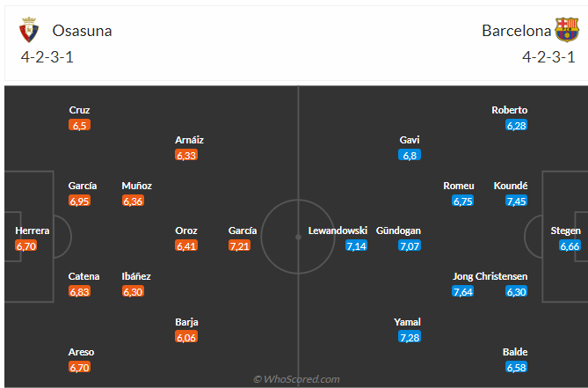
Task: Click the Barcelona team crest
Action: point(567,31)
